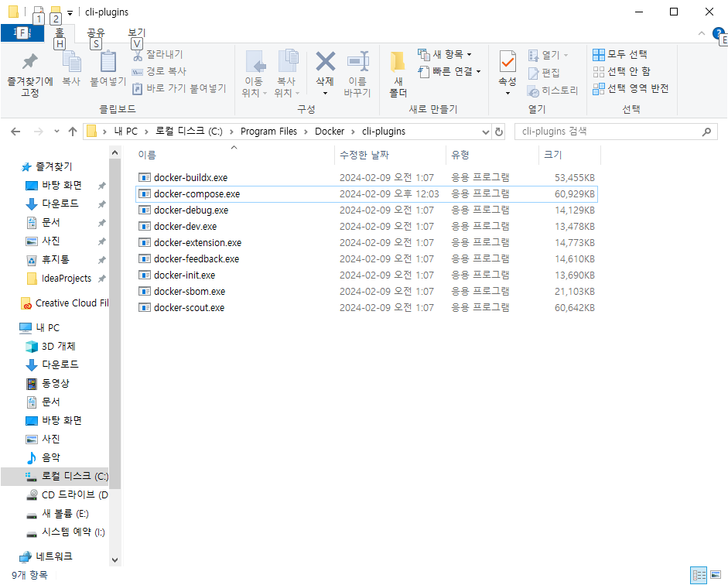Viewport: 728px width, 585px height.
Task: Click 선택 영역 반전 option
Action: [631, 88]
